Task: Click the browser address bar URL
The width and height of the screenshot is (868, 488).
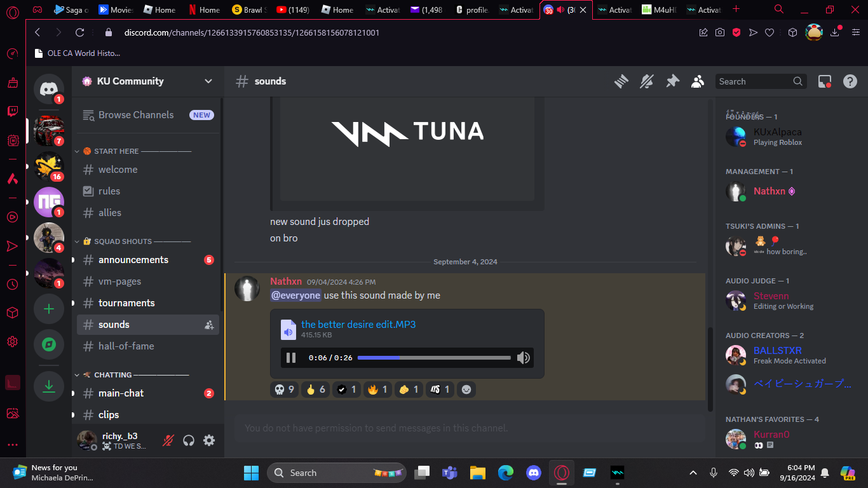Action: pyautogui.click(x=252, y=32)
